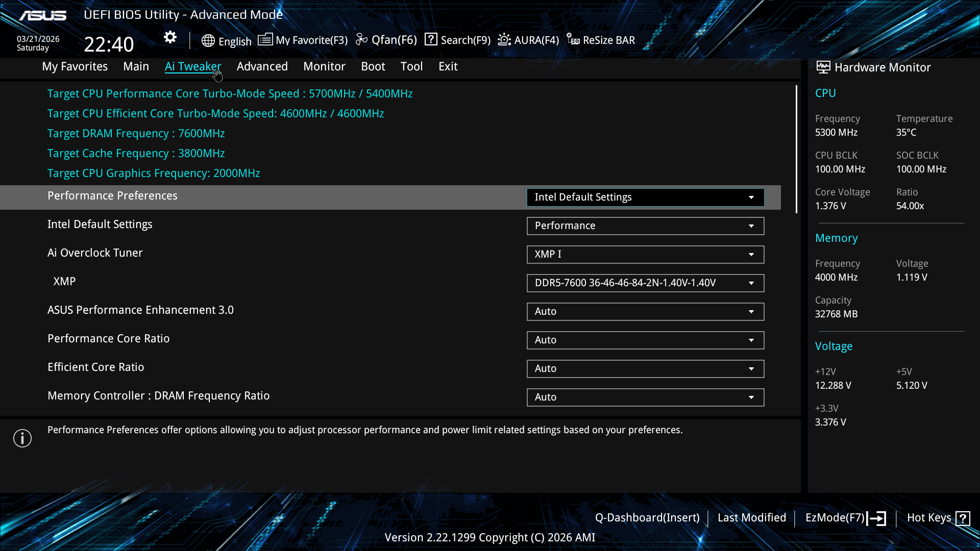980x551 pixels.
Task: Launch Qfan(F6) fan control icon
Action: tap(361, 40)
